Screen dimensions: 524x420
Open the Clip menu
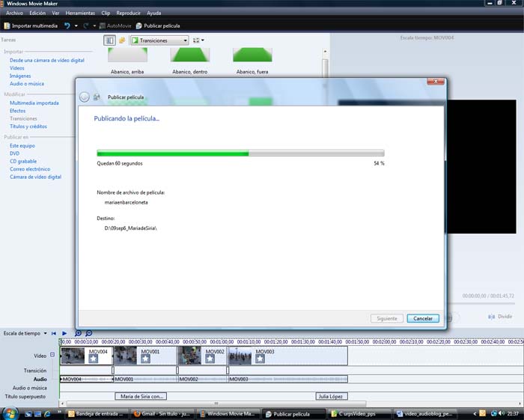[x=106, y=13]
